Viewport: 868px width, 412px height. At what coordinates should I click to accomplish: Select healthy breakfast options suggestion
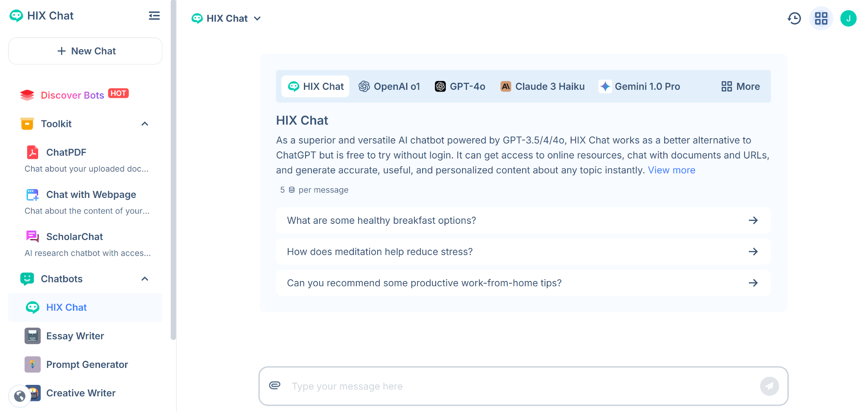point(523,220)
